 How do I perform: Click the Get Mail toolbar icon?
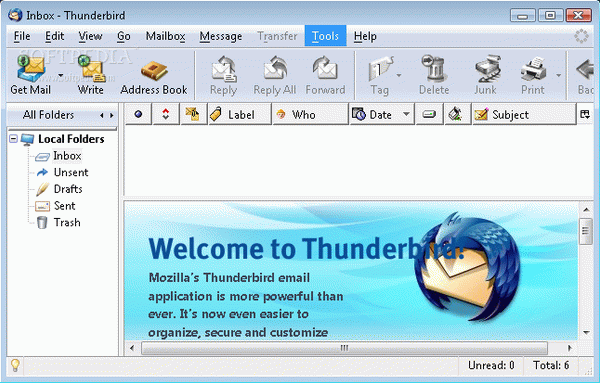[x=30, y=68]
